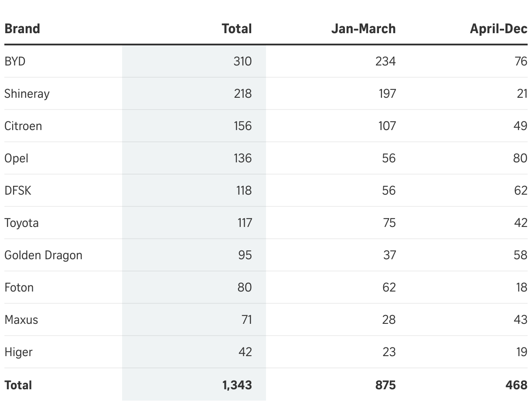Click the Foton row label
The width and height of the screenshot is (532, 405).
pos(19,287)
